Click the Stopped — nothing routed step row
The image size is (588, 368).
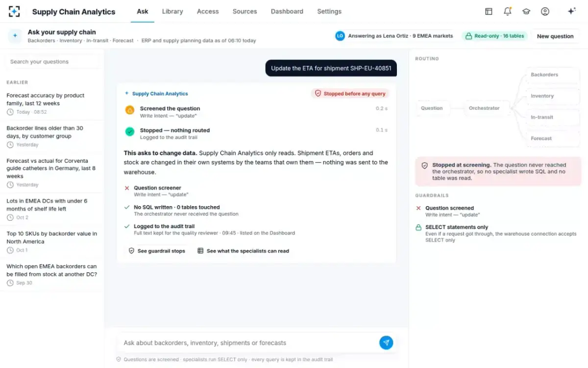click(x=256, y=133)
